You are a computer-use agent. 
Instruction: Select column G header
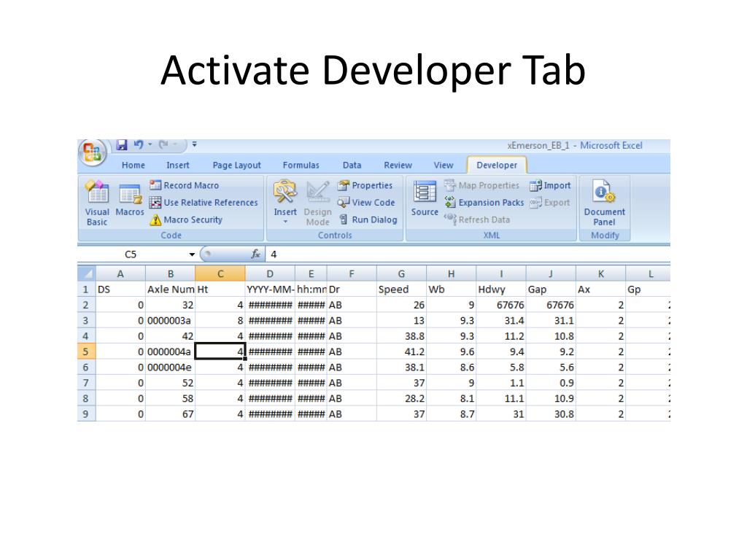[x=401, y=274]
